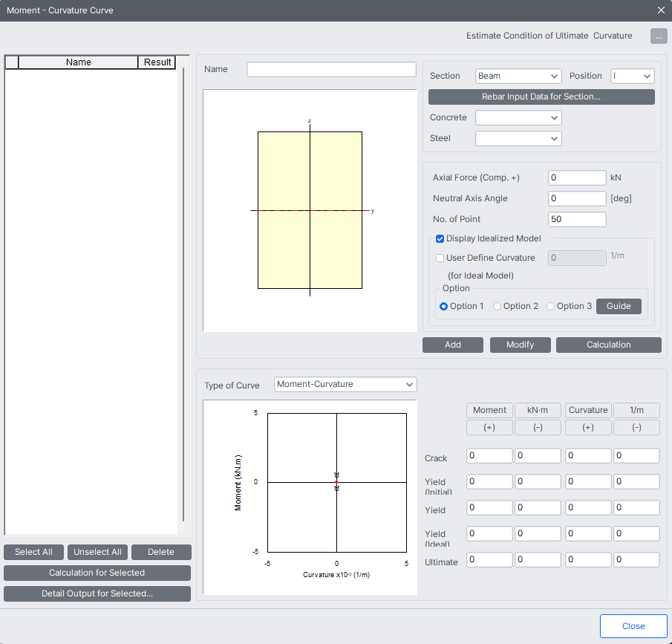Screen dimensions: 672x644
Task: Select the Option 2 radio button
Action: point(496,306)
